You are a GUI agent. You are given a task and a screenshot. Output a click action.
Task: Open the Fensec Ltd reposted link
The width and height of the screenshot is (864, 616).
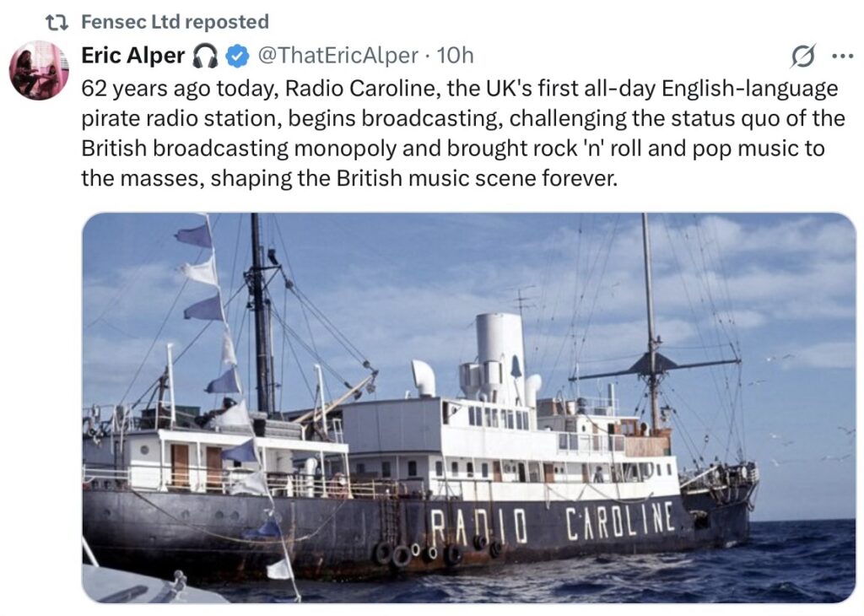175,22
